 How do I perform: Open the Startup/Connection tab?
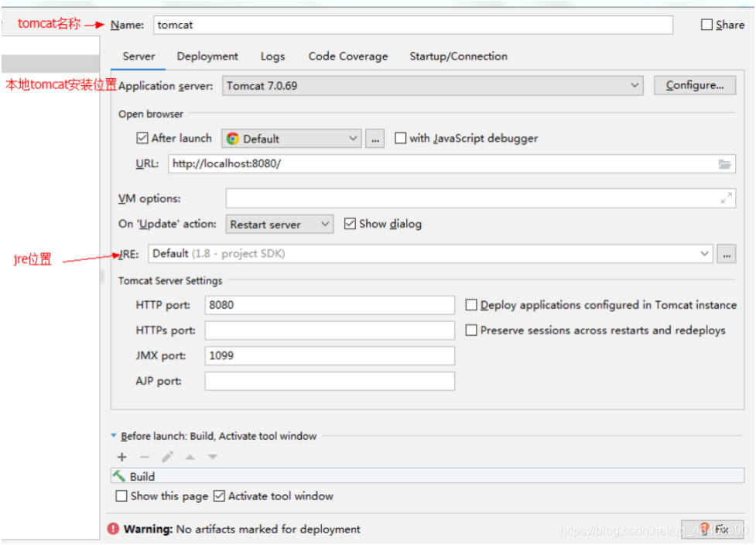tap(459, 57)
